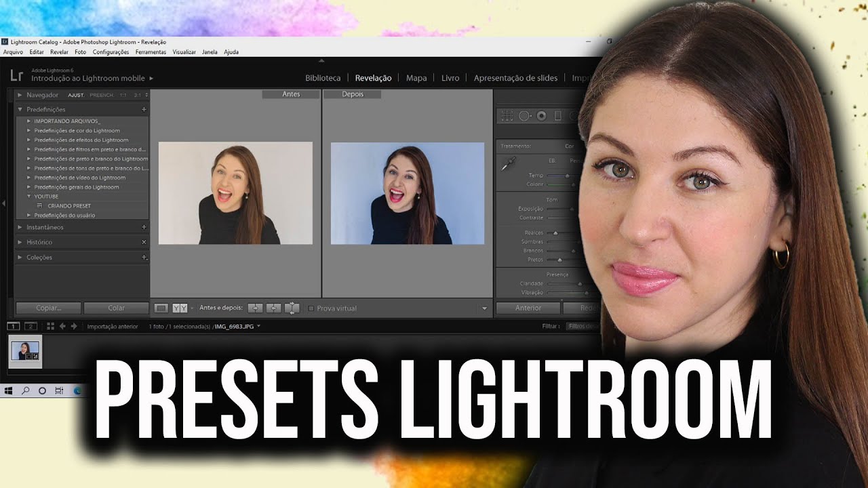This screenshot has height=488, width=868.
Task: Open the Revelar menu
Action: (x=59, y=52)
